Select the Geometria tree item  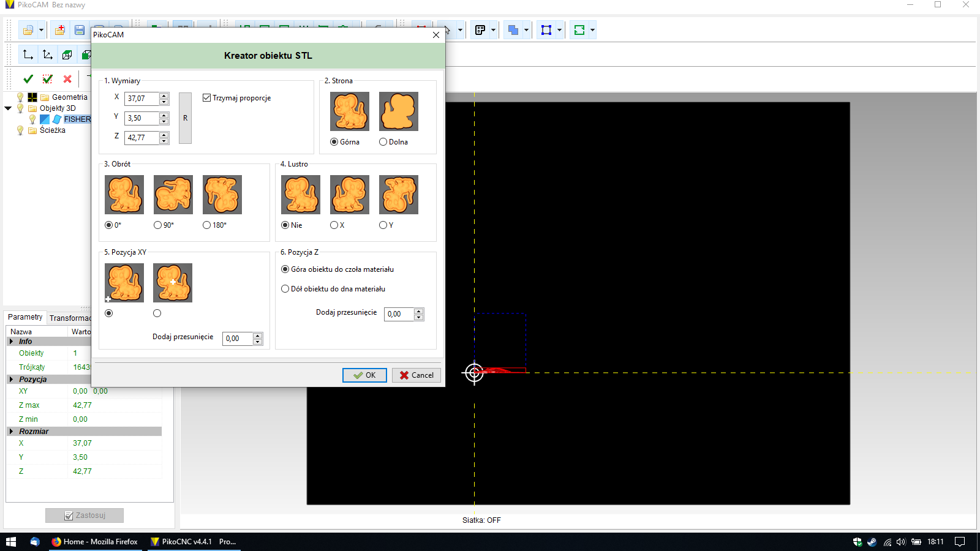[70, 97]
